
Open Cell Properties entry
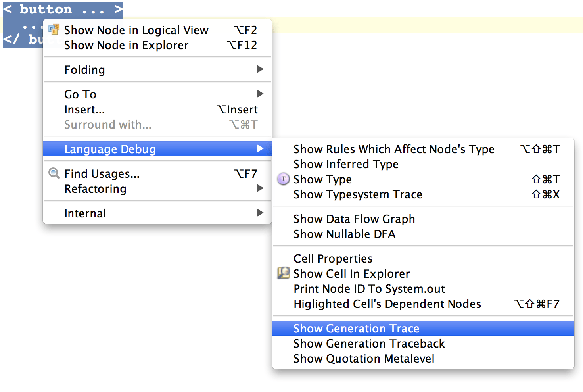pyautogui.click(x=333, y=259)
